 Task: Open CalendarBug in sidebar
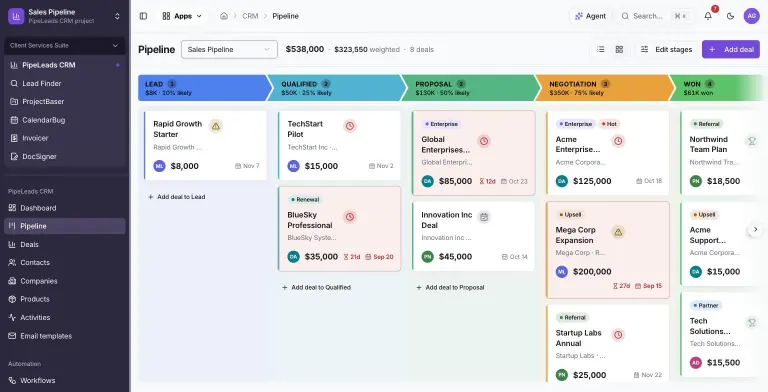[65, 120]
